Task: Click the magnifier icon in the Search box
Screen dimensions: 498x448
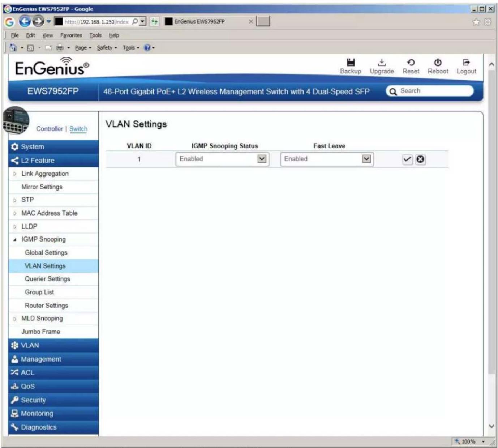Action: [x=393, y=91]
